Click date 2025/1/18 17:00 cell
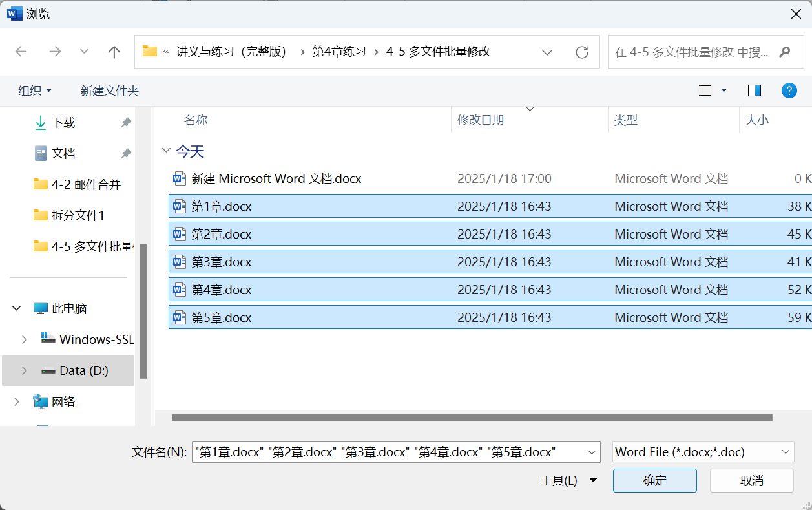This screenshot has width=812, height=510. pos(505,178)
